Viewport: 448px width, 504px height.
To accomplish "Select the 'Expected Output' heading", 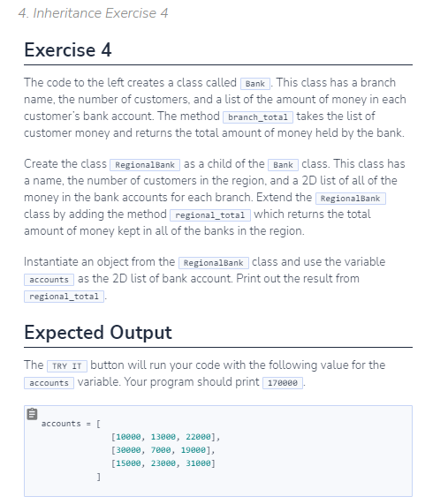I will 98,332.
